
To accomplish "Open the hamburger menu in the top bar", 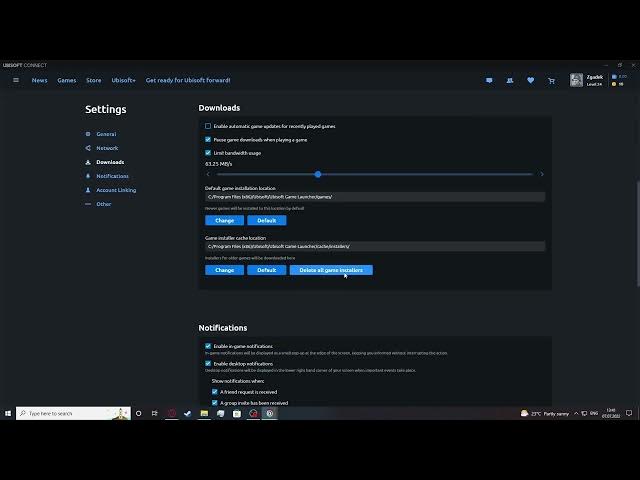I will 15,80.
